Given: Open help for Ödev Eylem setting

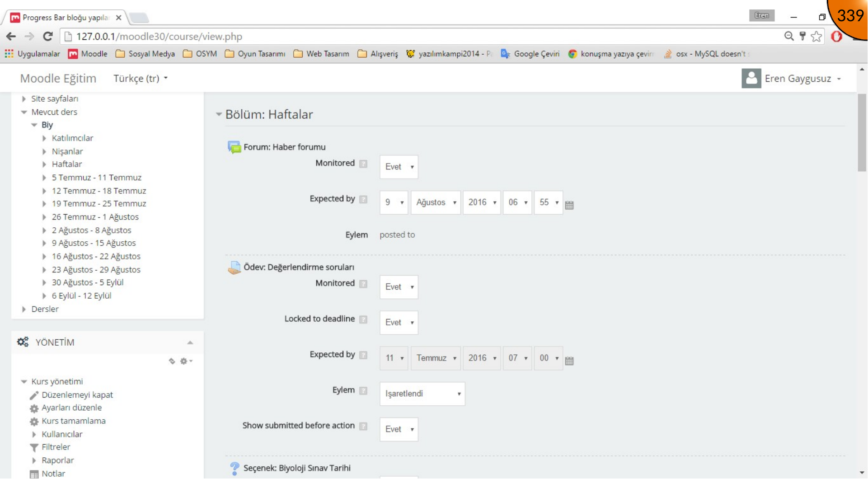Looking at the screenshot, I should click(363, 391).
